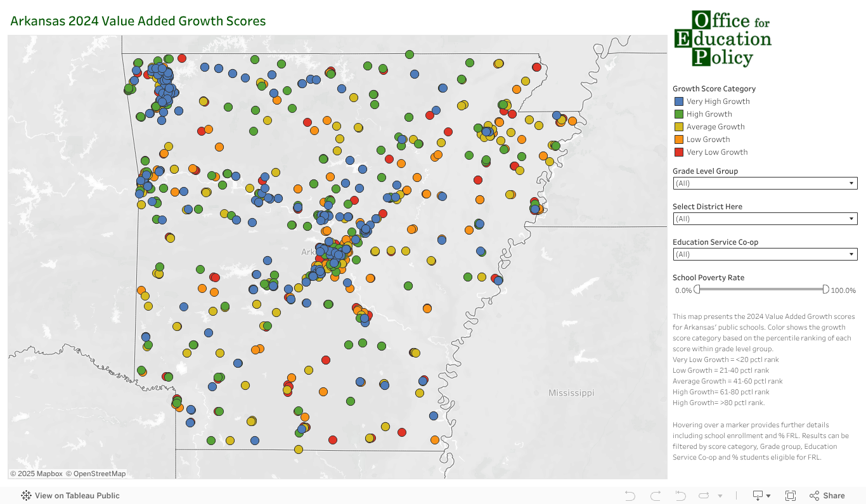Open the Download menu icon
The width and height of the screenshot is (866, 504).
(x=761, y=496)
